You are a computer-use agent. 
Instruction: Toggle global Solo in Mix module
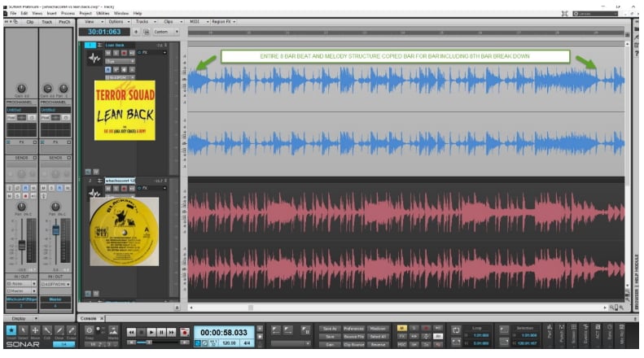point(414,328)
